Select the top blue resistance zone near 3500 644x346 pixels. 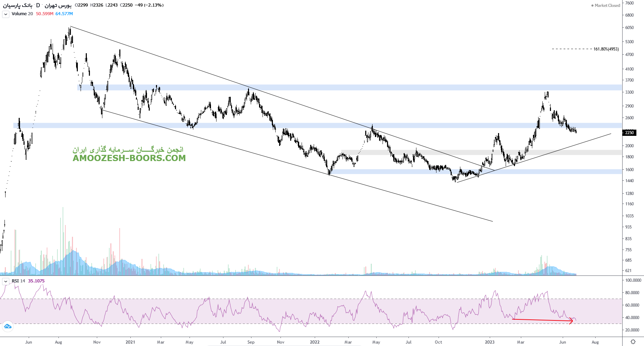(x=346, y=87)
